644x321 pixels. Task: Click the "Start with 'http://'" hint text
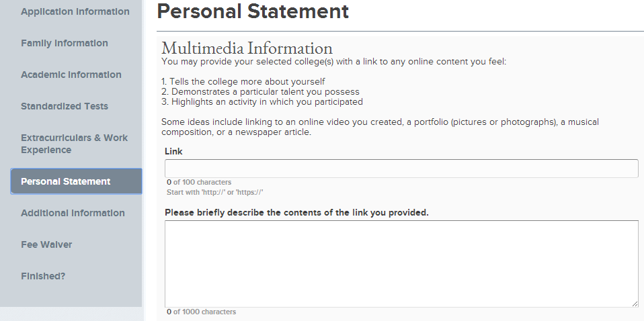214,192
